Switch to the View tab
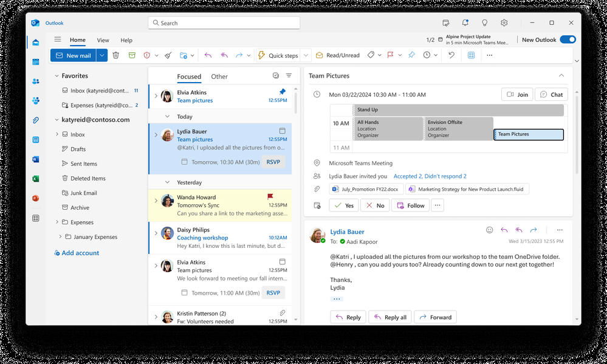 point(103,40)
